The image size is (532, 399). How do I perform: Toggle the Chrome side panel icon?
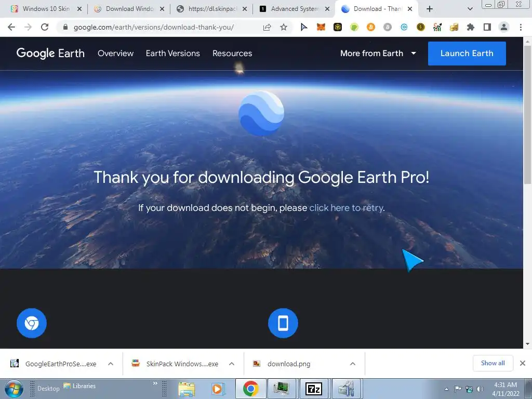pyautogui.click(x=487, y=27)
